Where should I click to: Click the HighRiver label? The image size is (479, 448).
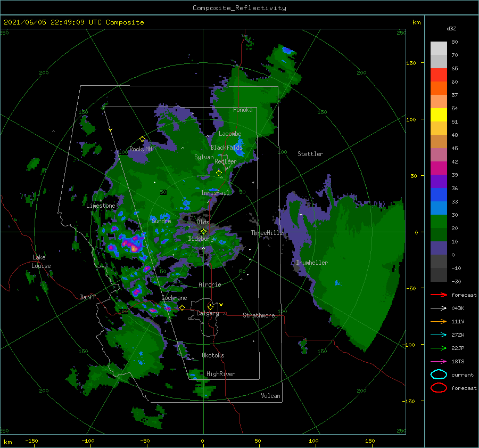coord(221,374)
